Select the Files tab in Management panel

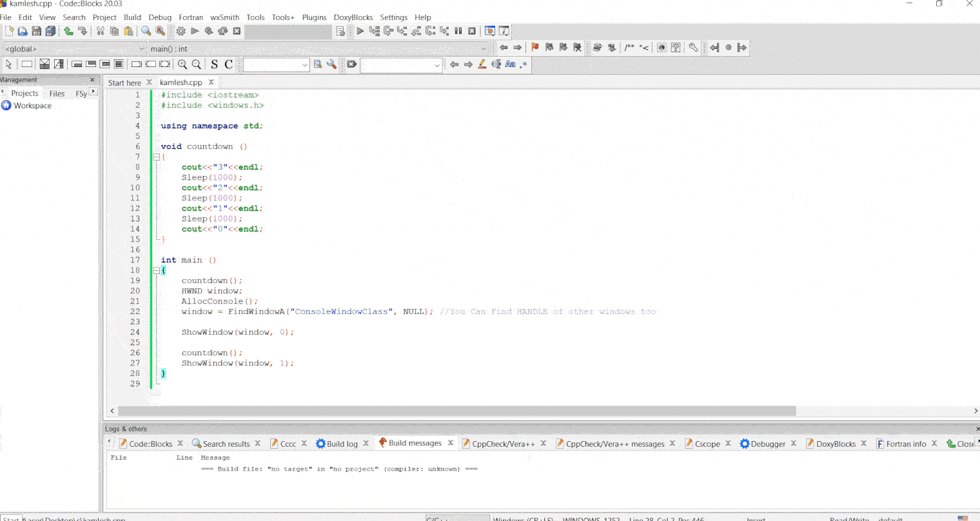coord(57,93)
